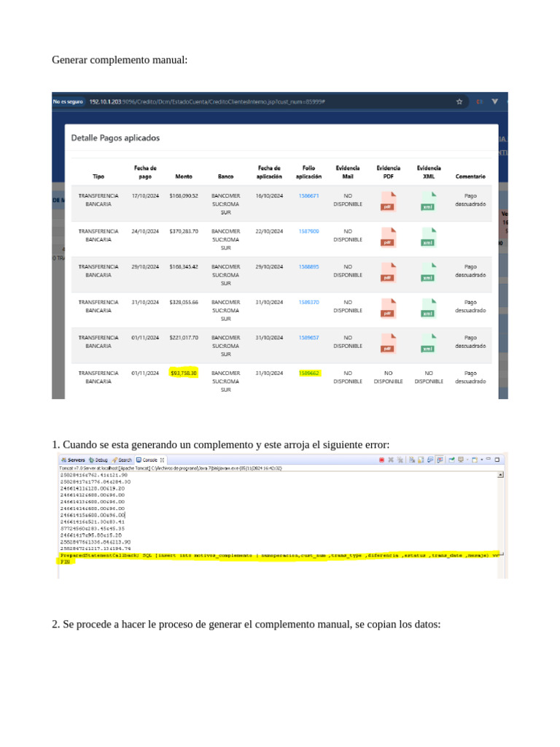Screen dimensions: 560x747
Task: Click the Tomcat v7.0 server process line
Action: [x=171, y=468]
